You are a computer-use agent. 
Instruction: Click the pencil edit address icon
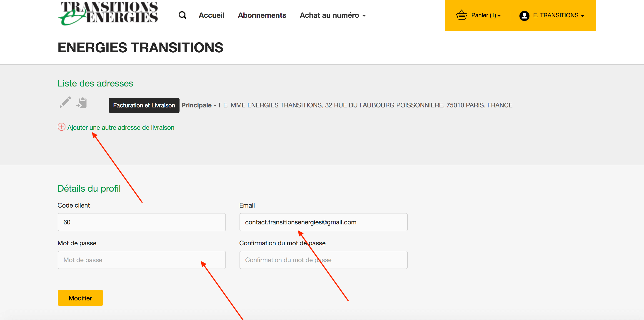click(65, 102)
